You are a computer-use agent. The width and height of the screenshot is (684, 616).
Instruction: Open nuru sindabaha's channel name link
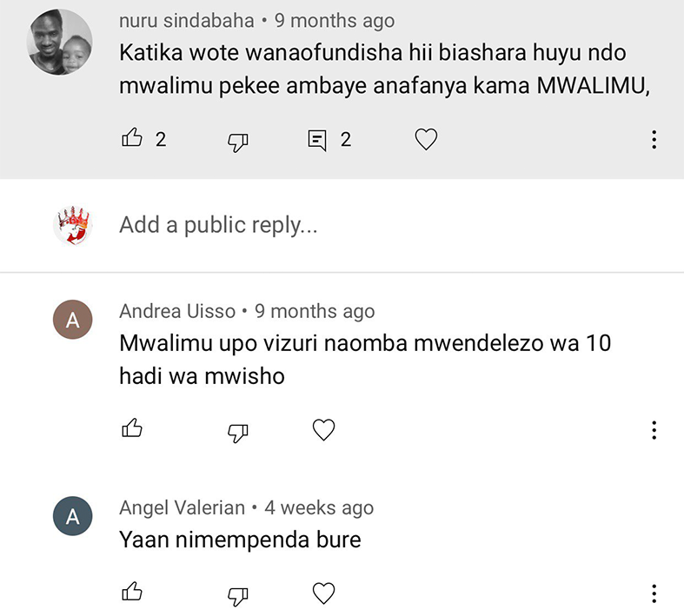pyautogui.click(x=186, y=20)
